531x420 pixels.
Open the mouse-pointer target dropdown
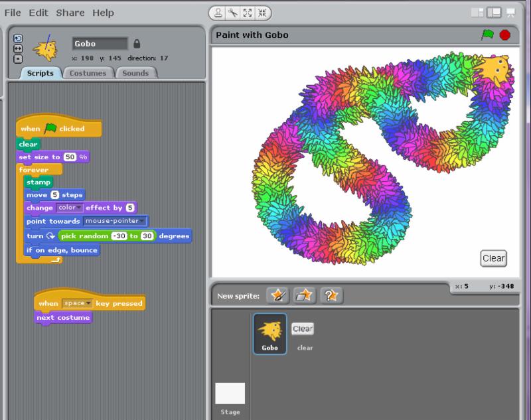tap(114, 221)
